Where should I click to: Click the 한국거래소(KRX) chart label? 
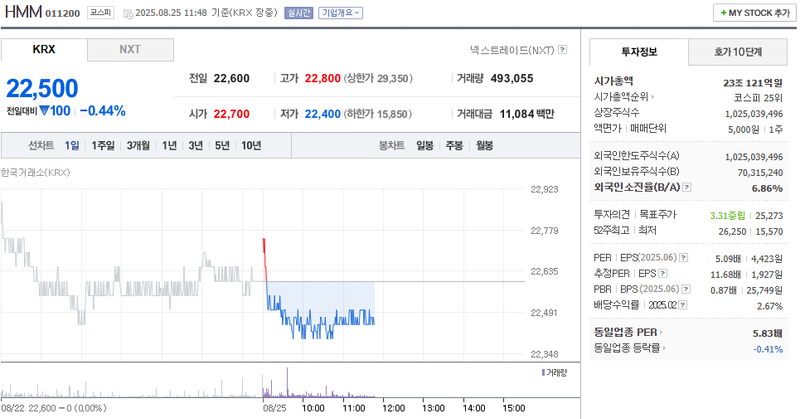pyautogui.click(x=35, y=172)
